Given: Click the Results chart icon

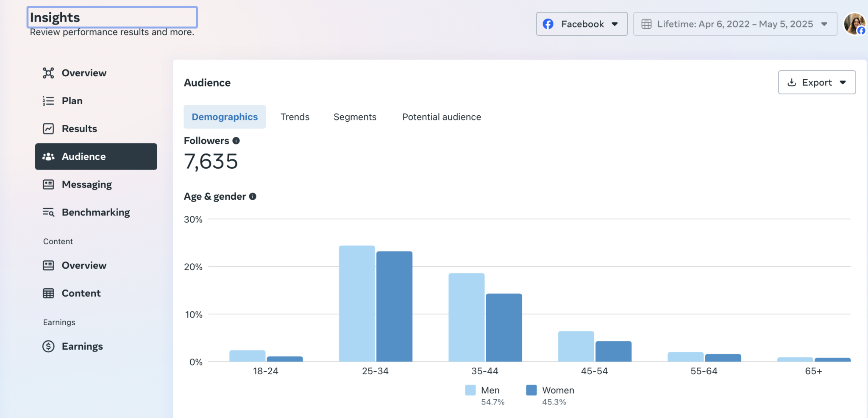Looking at the screenshot, I should point(48,128).
